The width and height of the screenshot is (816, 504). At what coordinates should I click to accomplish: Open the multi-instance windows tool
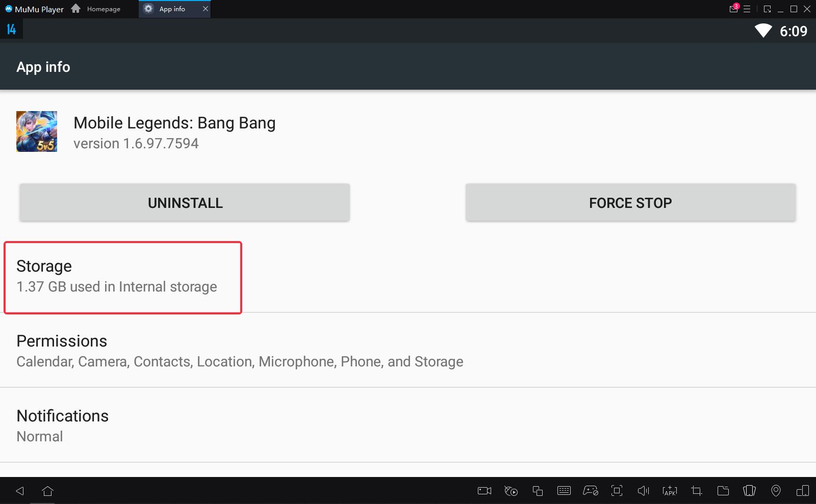click(538, 491)
